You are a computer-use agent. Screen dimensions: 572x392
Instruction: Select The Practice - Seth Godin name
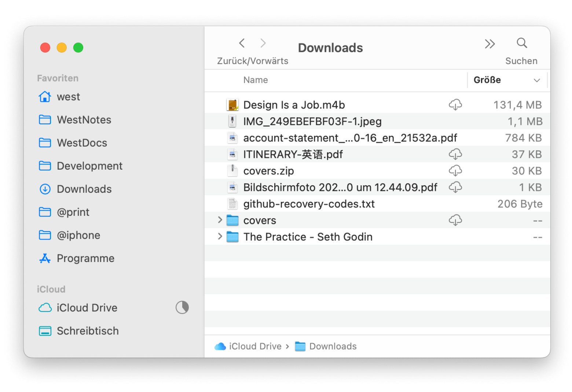coord(308,237)
